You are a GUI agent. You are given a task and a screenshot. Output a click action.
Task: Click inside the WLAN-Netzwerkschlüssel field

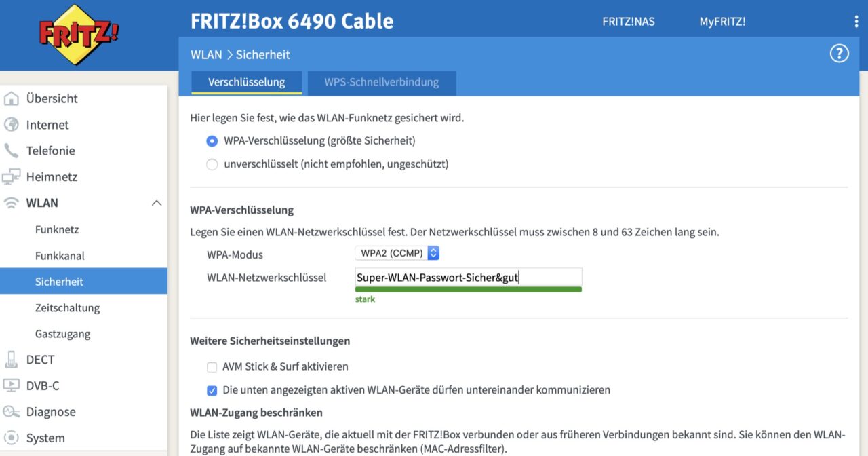(x=468, y=277)
